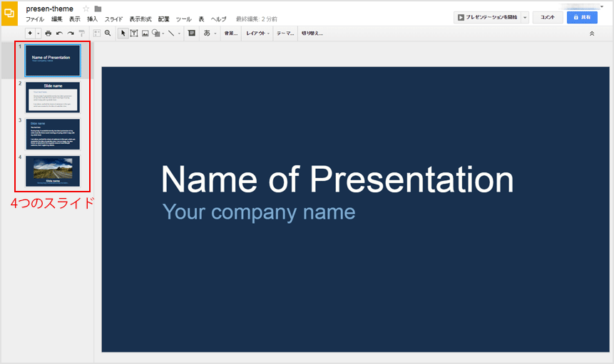Open the move-to-folder icon
The height and width of the screenshot is (364, 614).
98,9
